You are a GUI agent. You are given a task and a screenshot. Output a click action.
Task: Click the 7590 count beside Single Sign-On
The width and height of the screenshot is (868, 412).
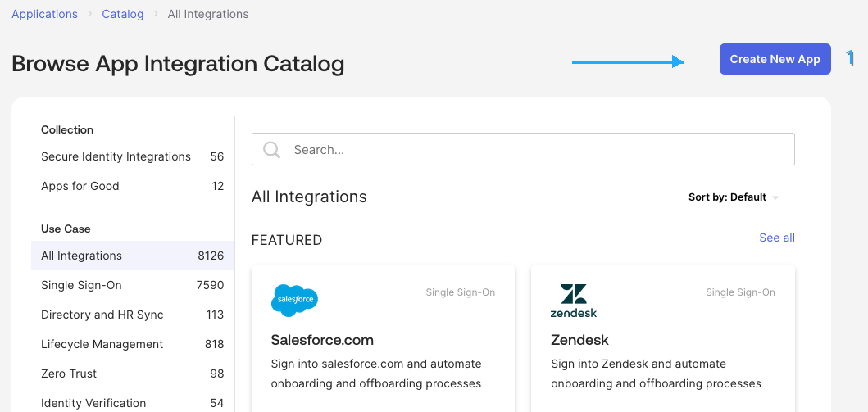point(211,285)
